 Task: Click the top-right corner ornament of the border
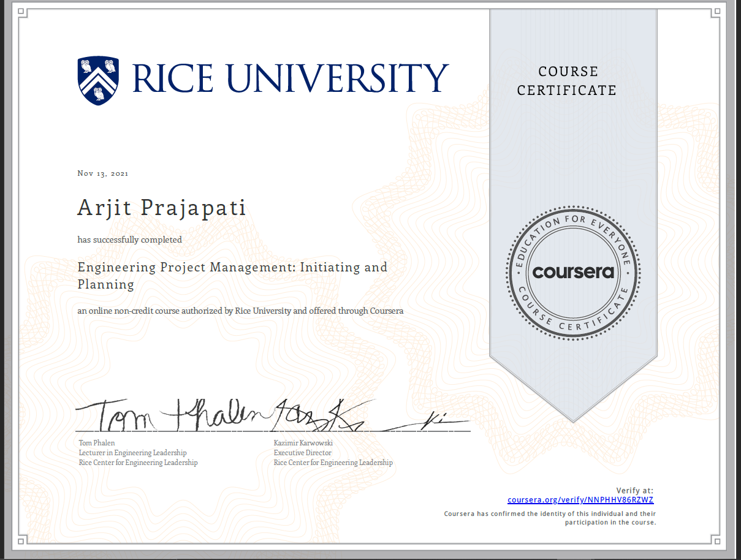tap(715, 12)
